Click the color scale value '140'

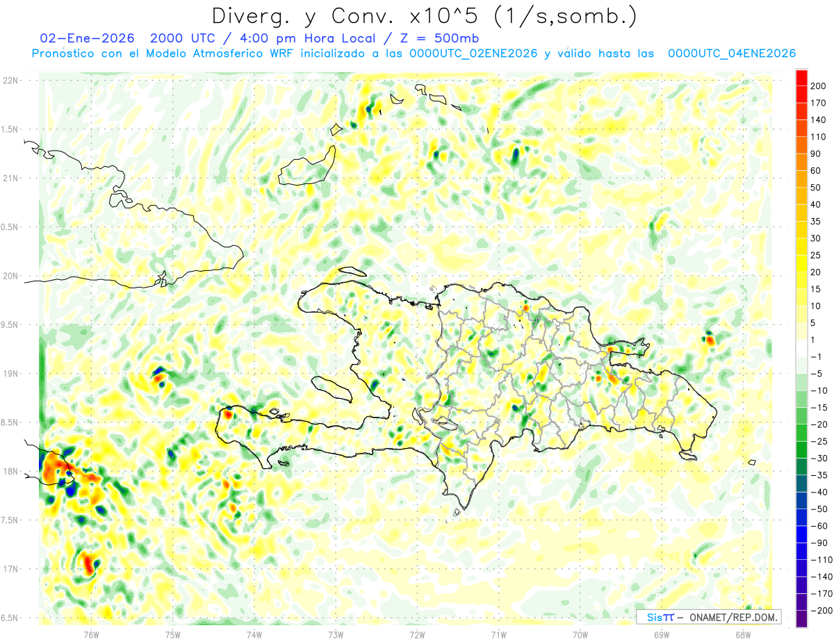[819, 120]
